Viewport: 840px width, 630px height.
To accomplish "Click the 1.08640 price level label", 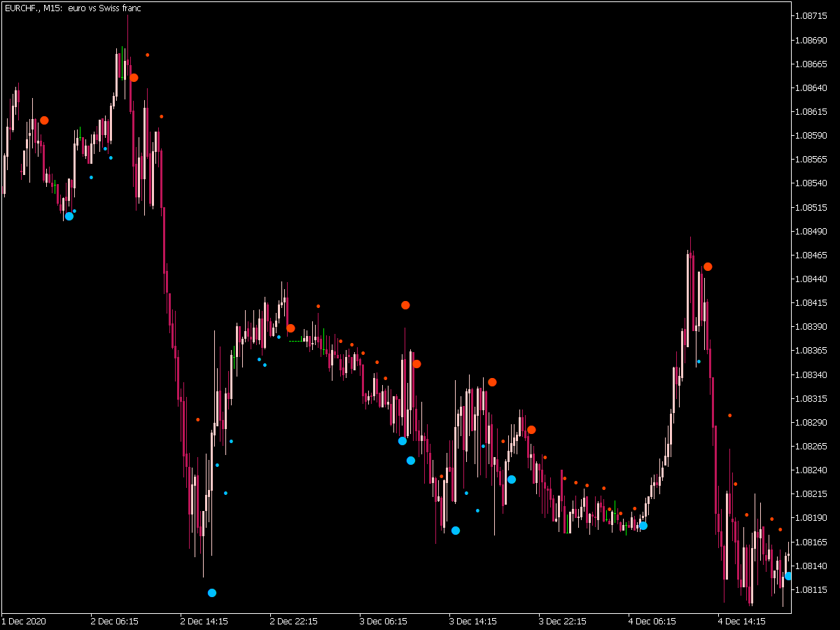I will [x=812, y=87].
